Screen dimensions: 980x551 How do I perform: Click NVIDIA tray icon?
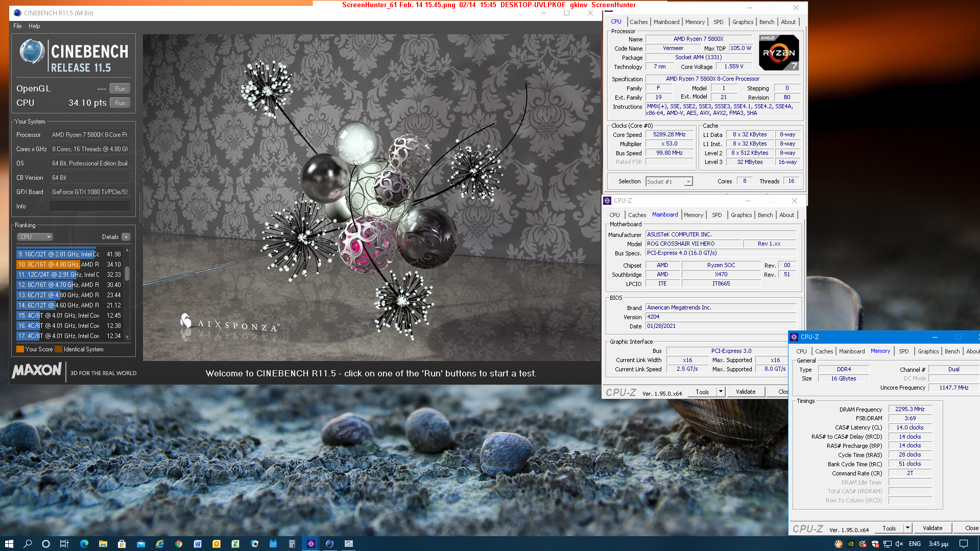point(851,544)
